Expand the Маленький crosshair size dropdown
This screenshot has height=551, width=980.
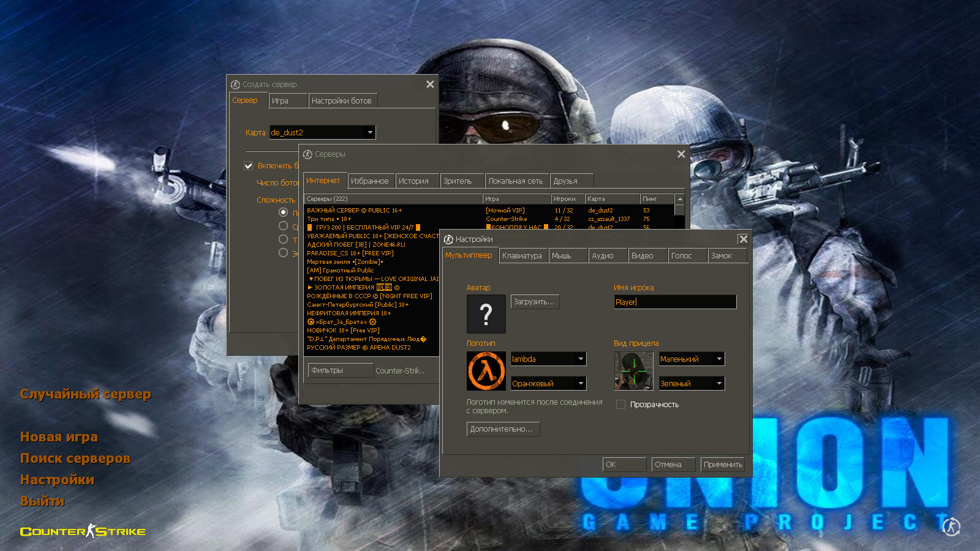tap(719, 359)
